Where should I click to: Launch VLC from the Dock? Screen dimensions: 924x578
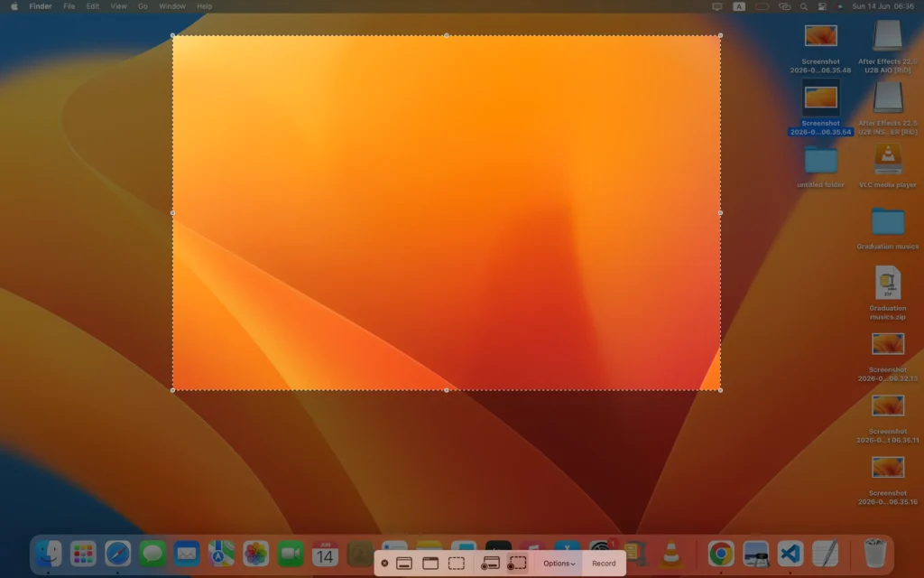coord(670,554)
